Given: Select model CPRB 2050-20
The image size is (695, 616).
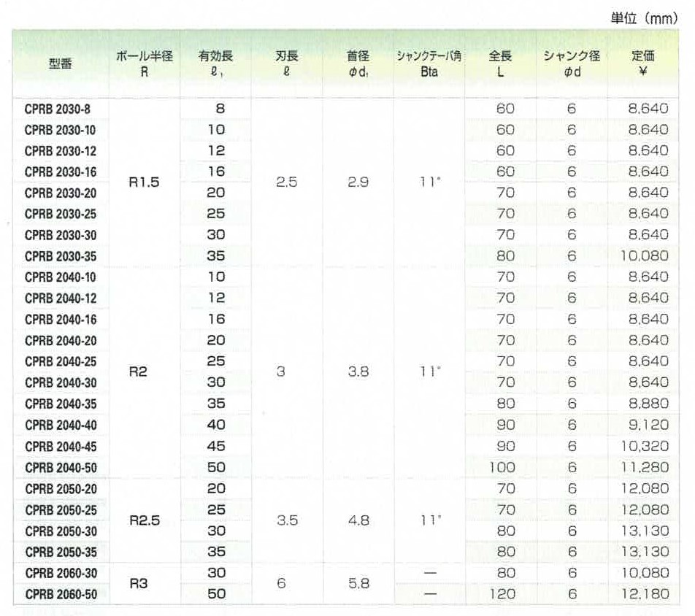Looking at the screenshot, I should coord(61,489).
